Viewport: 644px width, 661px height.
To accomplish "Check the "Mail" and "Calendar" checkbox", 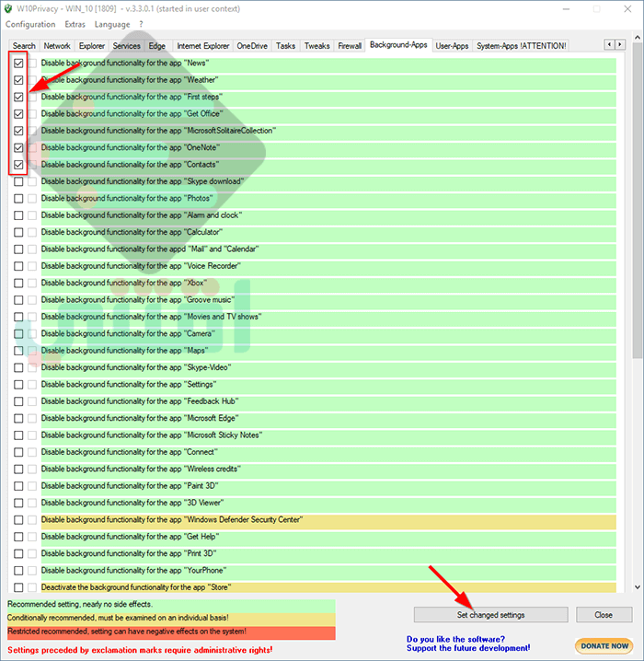I will [x=18, y=249].
